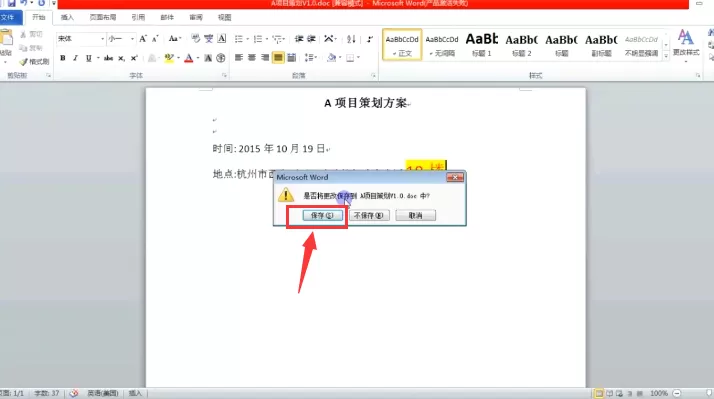714x399 pixels.
Task: Click the zoom out minus button
Action: [677, 393]
